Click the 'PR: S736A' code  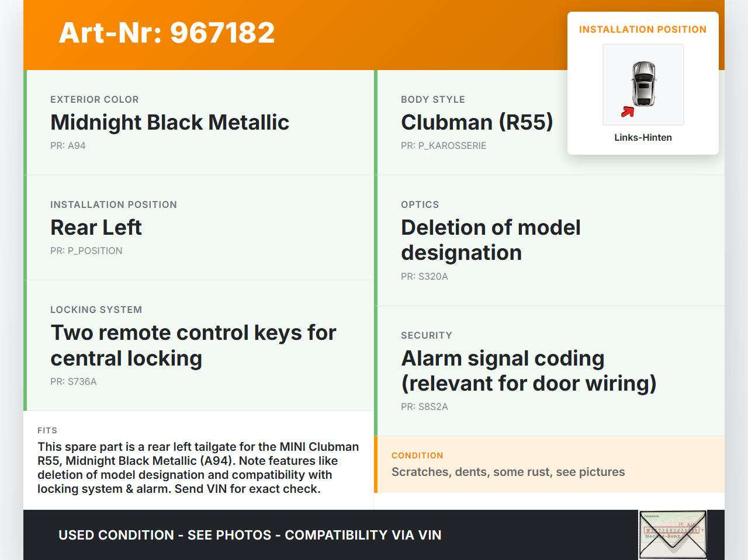(74, 381)
